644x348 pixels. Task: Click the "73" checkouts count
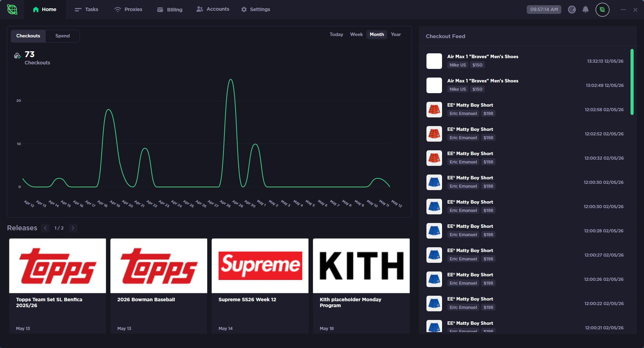click(x=30, y=54)
